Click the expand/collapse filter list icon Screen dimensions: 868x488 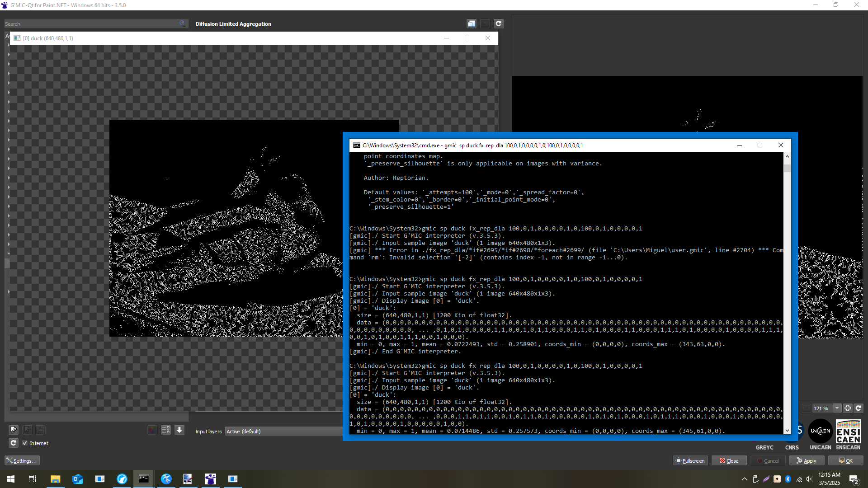[x=166, y=430]
